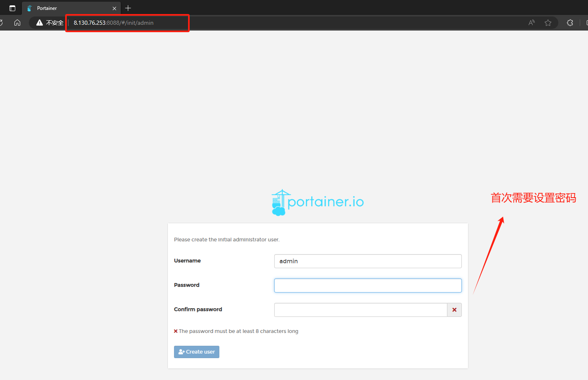Click the not-secure warning triangle icon

click(40, 23)
